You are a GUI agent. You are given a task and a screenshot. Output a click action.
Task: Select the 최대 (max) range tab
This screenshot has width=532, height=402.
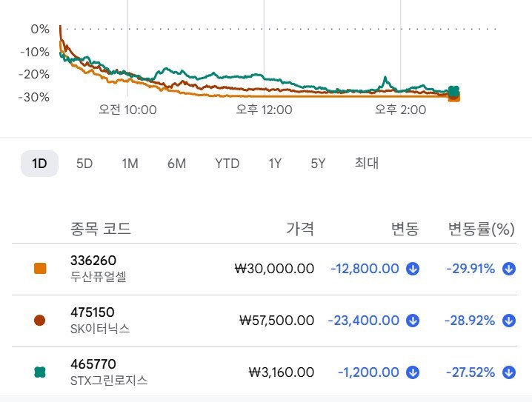tap(367, 164)
